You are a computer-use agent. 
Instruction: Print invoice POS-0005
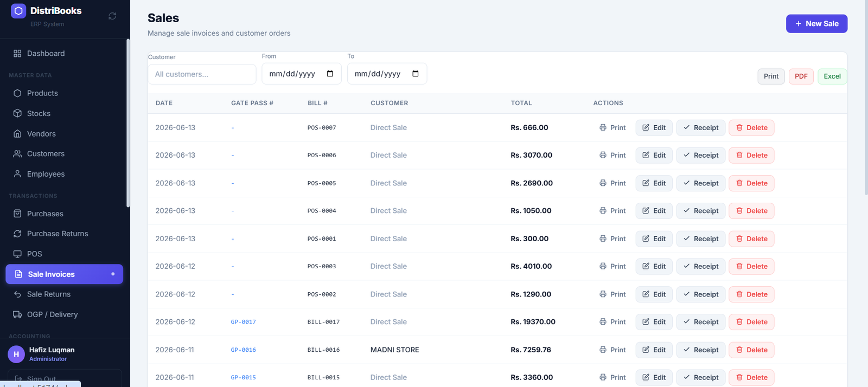pos(612,183)
